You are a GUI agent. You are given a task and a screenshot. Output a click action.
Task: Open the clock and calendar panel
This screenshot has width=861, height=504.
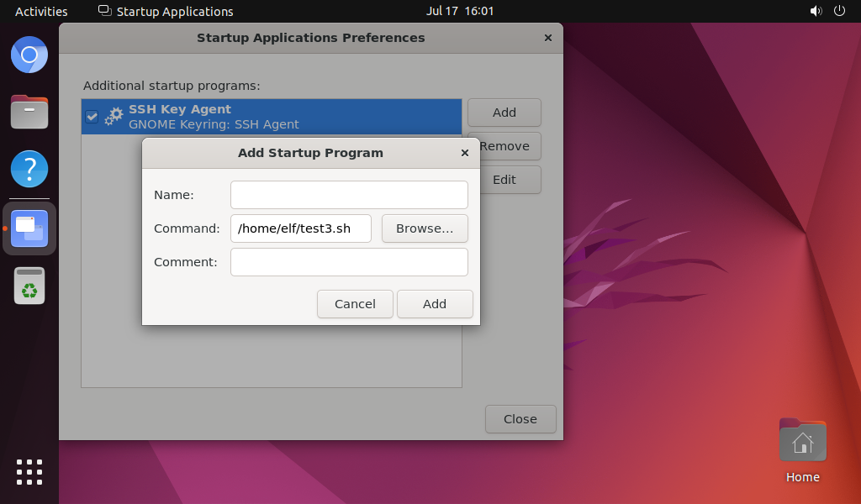[x=460, y=11]
